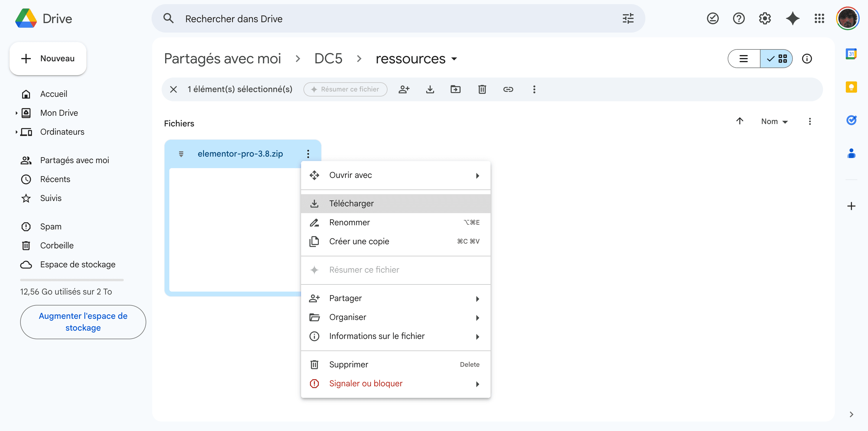Choose Renommer in the context menu
This screenshot has width=868, height=431.
(x=396, y=222)
